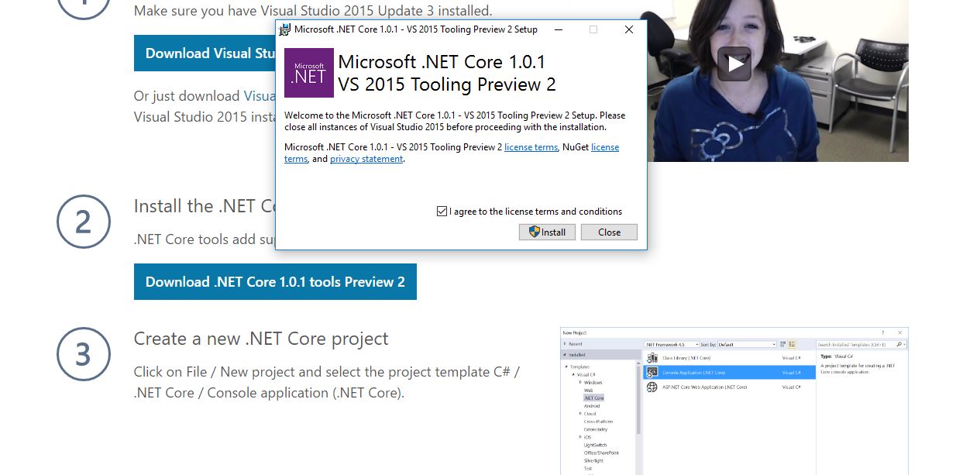Click the 'Create a new .NET Core project' heading
The height and width of the screenshot is (475, 980).
[261, 339]
